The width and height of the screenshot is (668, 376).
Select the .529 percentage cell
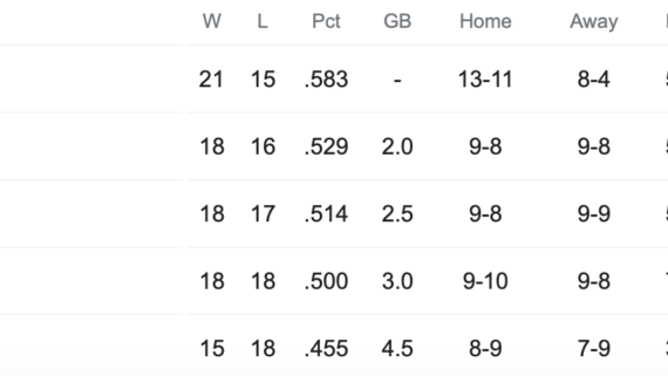(326, 146)
